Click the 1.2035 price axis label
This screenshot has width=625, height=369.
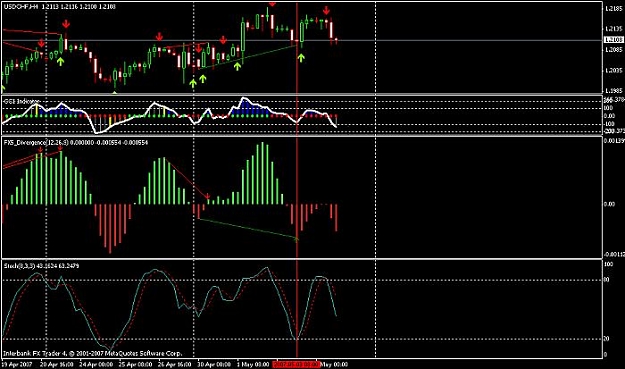(613, 71)
